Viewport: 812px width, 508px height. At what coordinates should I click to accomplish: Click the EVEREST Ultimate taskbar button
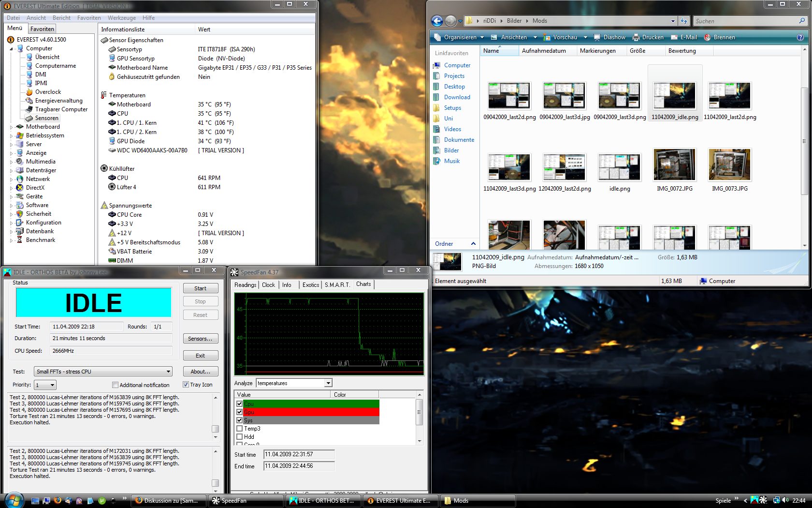click(x=400, y=501)
